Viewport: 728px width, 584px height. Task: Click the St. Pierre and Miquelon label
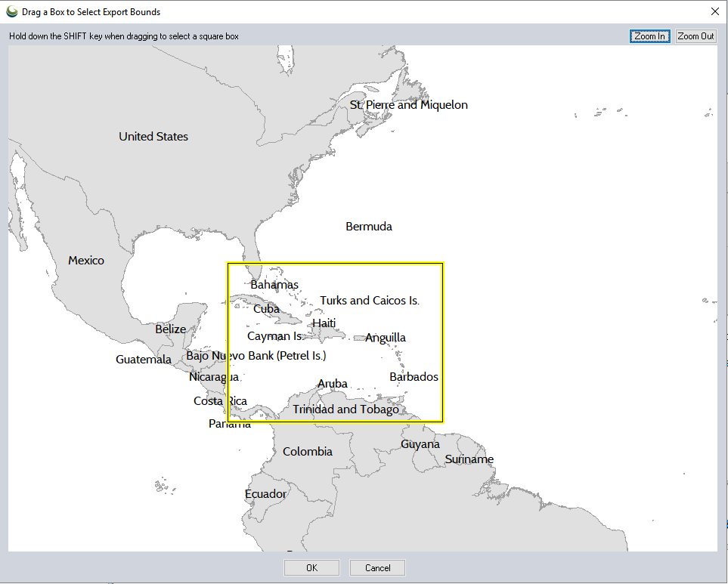pos(408,105)
